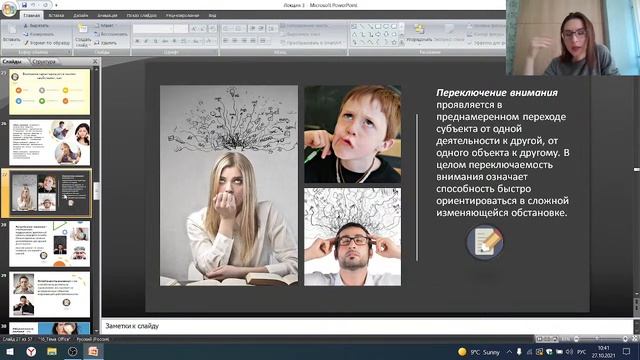640x360 pixels.
Task: Click in the notes field 'Заметки к слайду'
Action: coord(367,326)
